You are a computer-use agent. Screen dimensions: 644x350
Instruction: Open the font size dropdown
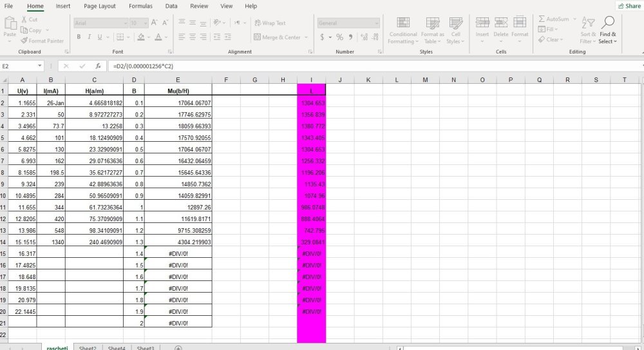click(x=146, y=23)
